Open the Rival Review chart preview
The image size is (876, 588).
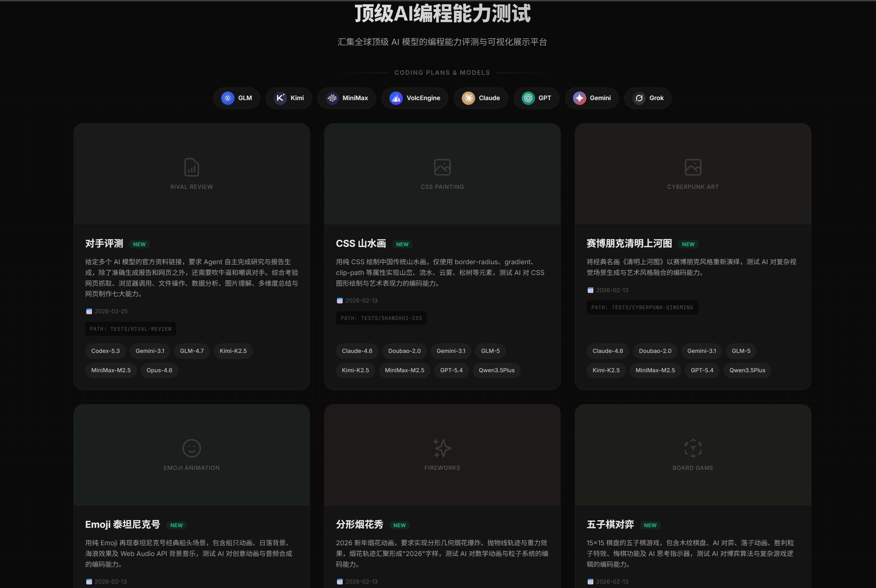point(191,167)
